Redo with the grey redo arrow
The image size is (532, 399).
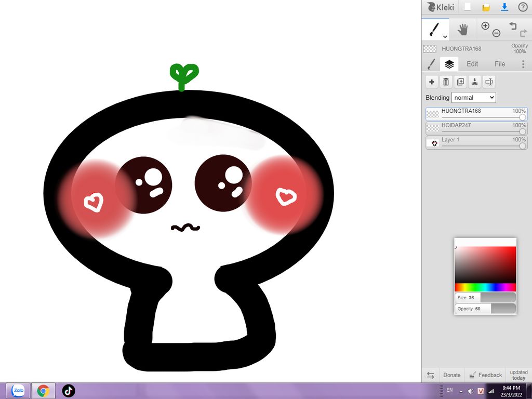524,33
